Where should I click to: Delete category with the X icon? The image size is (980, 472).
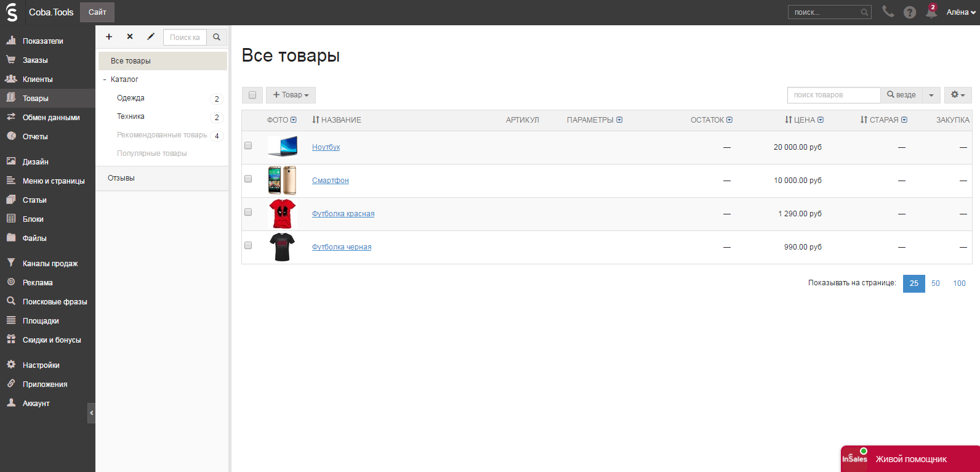(x=130, y=37)
